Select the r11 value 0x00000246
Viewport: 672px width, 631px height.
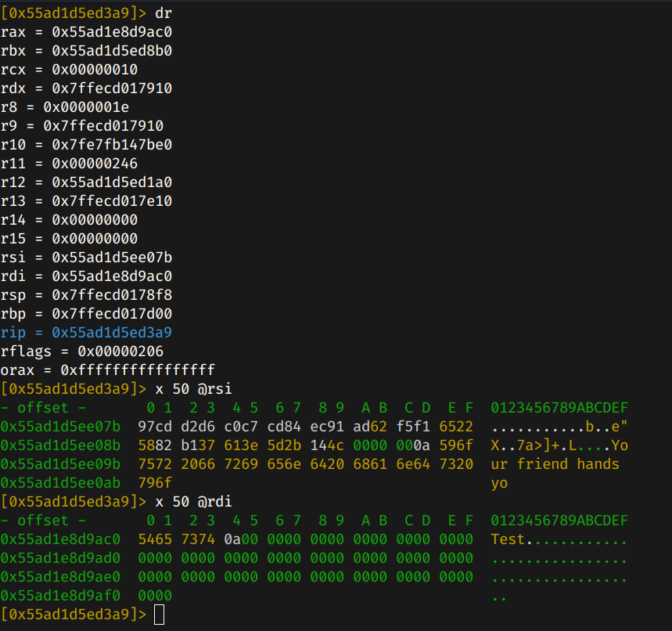[95, 164]
